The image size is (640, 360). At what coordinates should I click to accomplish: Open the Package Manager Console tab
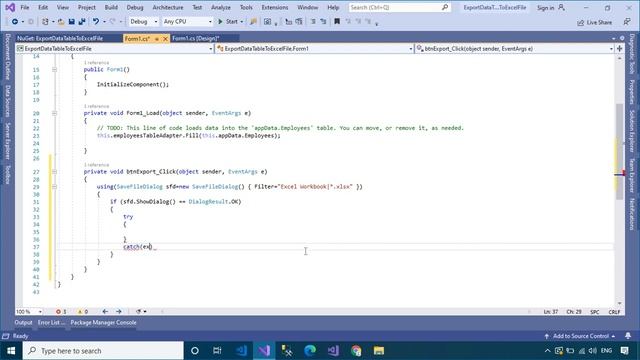(x=103, y=322)
